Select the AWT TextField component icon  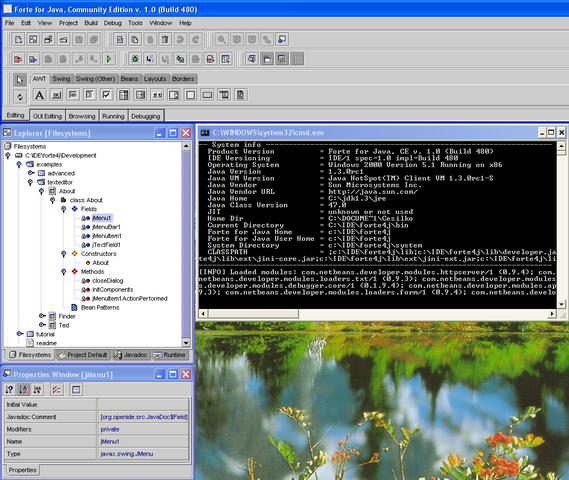tap(73, 95)
